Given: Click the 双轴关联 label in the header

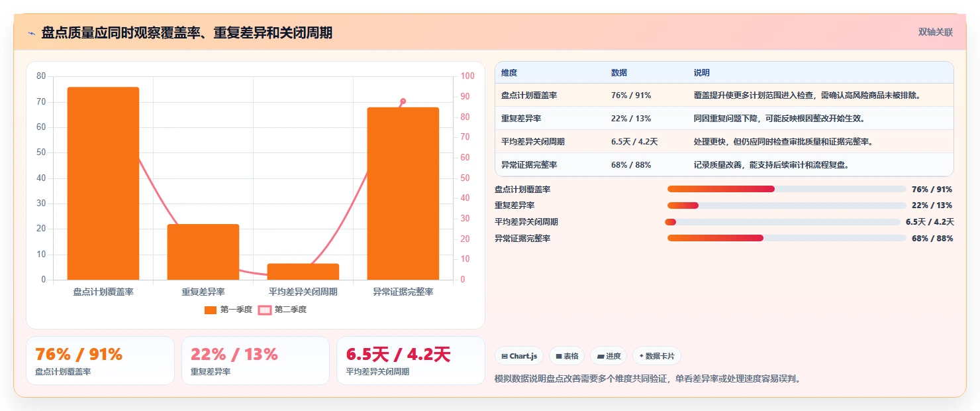Looking at the screenshot, I should pyautogui.click(x=936, y=32).
